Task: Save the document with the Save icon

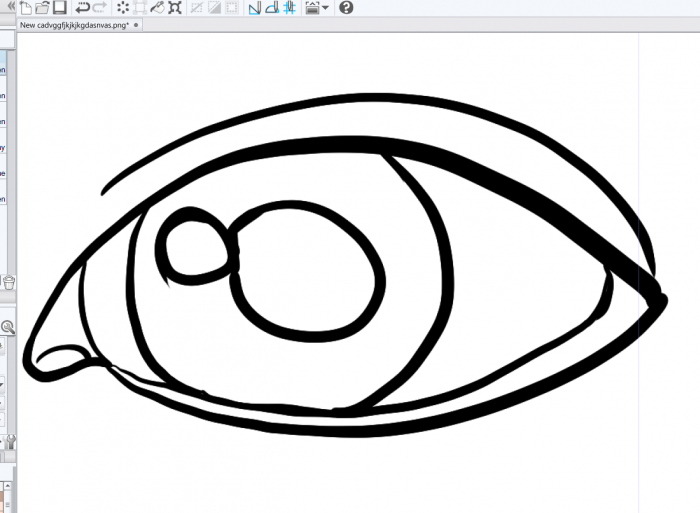Action: (x=59, y=8)
